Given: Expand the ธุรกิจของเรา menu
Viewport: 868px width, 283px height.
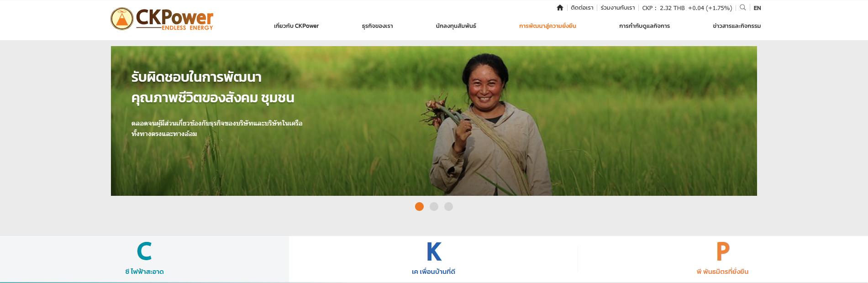Looking at the screenshot, I should point(377,26).
